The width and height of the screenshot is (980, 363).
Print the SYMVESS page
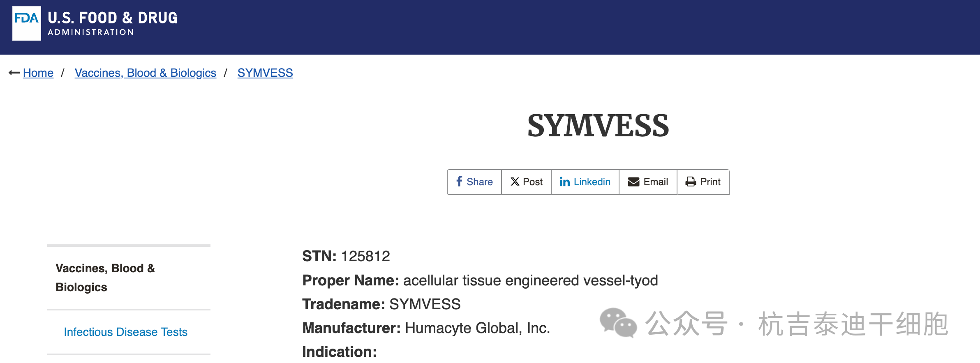click(703, 182)
